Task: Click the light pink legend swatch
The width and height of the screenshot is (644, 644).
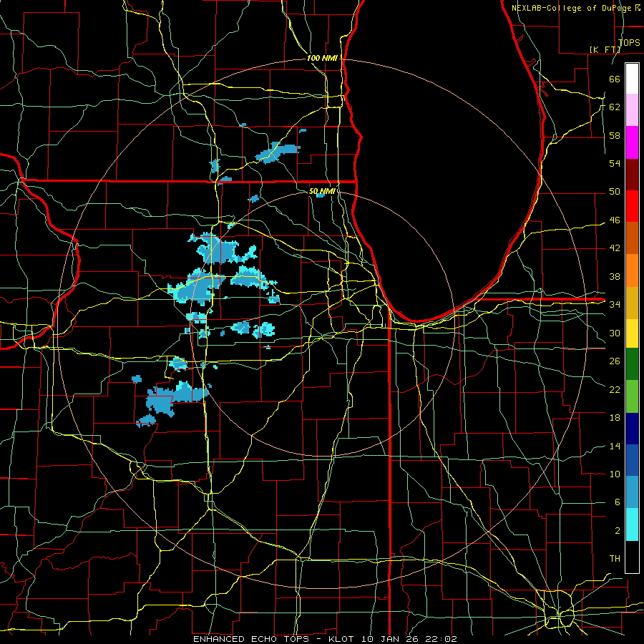Action: pos(632,109)
